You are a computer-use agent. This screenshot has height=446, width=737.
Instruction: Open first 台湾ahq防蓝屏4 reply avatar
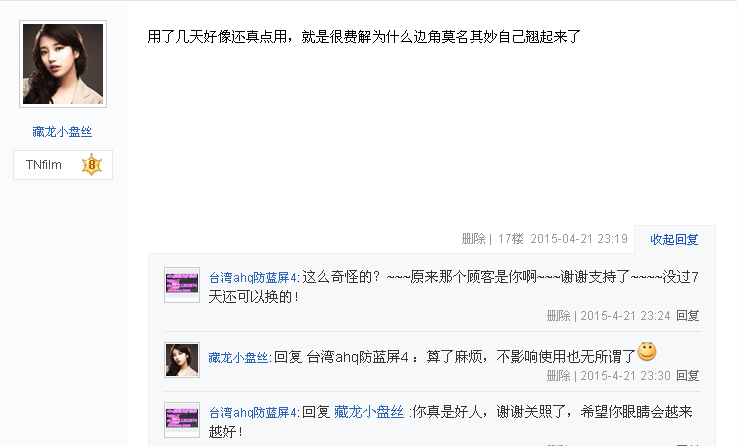click(182, 285)
